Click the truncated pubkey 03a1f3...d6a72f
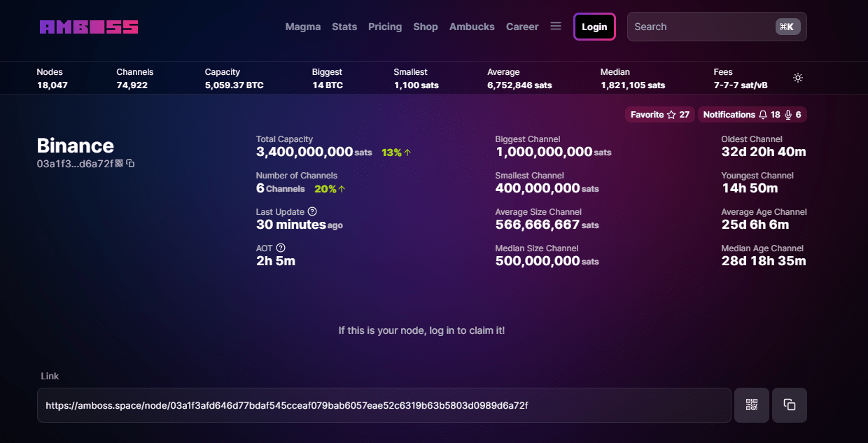Image resolution: width=868 pixels, height=443 pixels. pos(75,164)
